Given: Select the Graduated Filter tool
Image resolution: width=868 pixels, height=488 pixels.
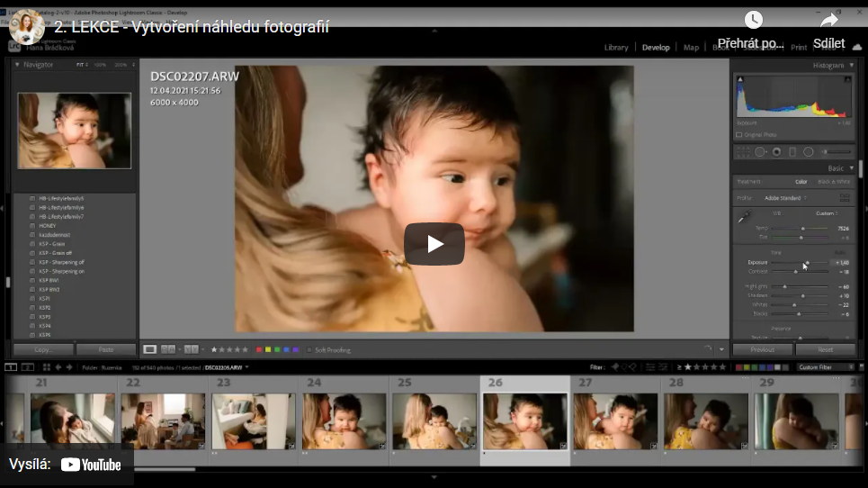Looking at the screenshot, I should point(792,152).
